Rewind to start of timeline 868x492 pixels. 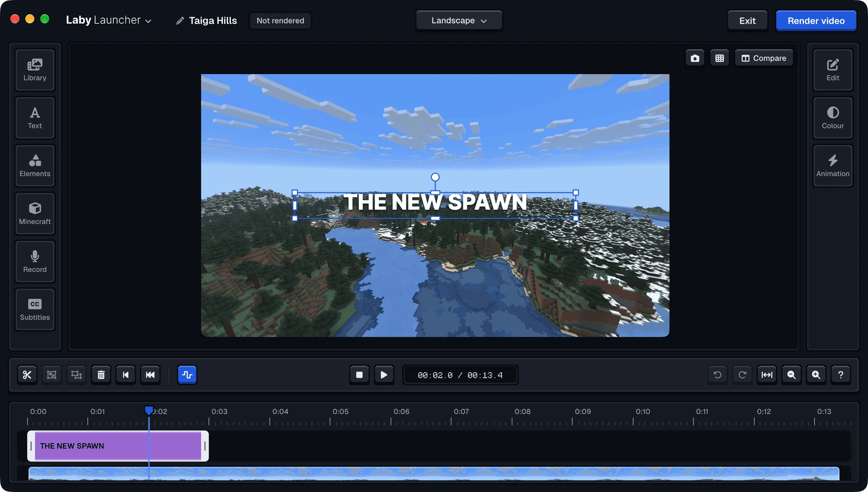(150, 375)
